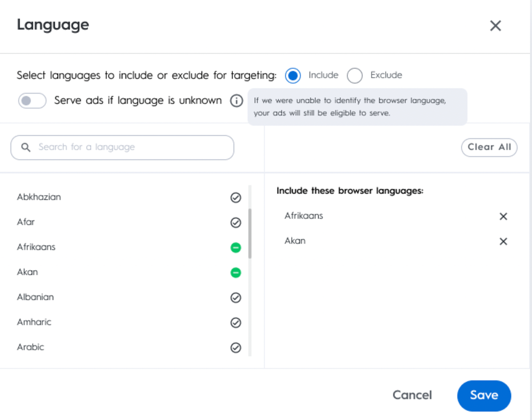This screenshot has height=420, width=532.
Task: Click the checkmark icon beside Amharic
Action: 236,322
